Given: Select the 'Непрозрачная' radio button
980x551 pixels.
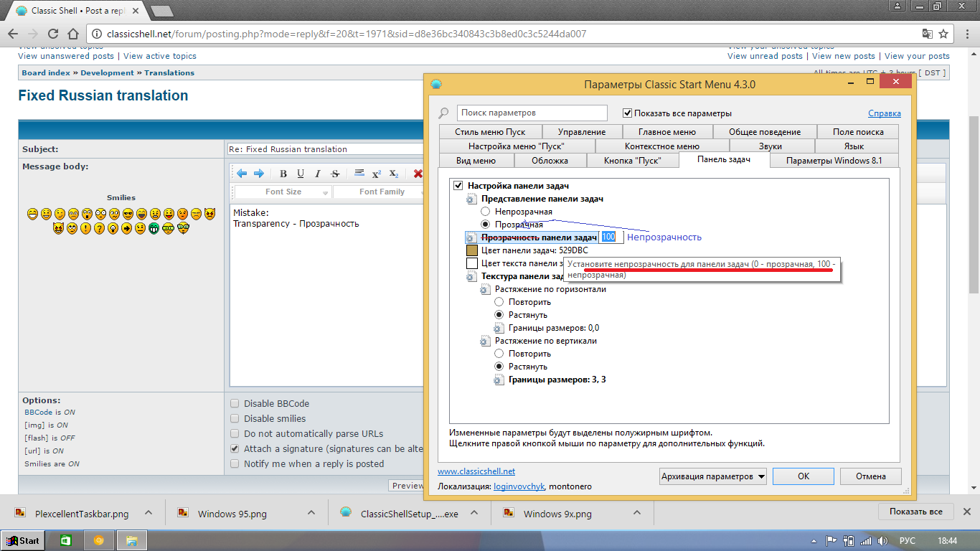Looking at the screenshot, I should pos(486,212).
